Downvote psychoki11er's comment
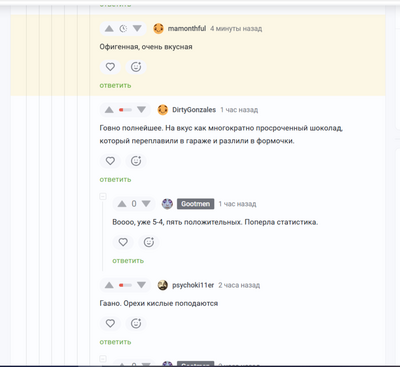 tap(141, 285)
